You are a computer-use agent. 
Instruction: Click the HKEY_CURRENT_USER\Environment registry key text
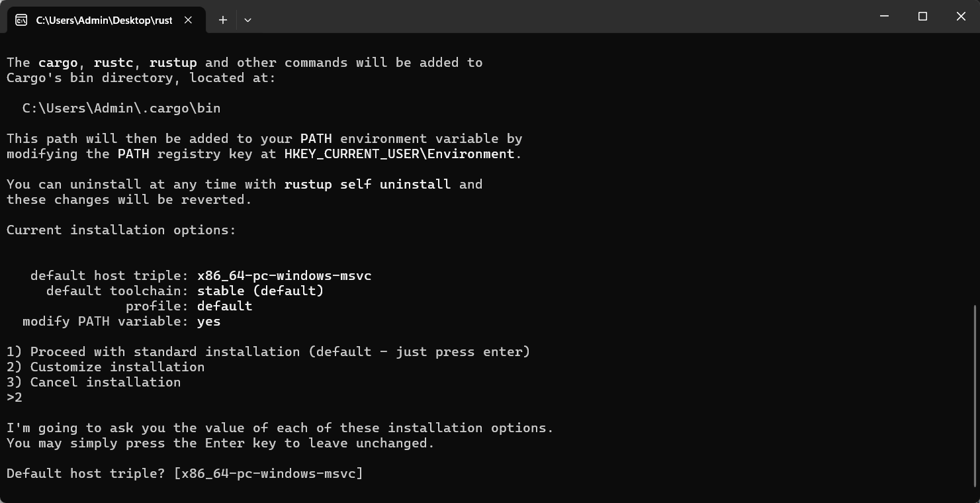(x=399, y=154)
